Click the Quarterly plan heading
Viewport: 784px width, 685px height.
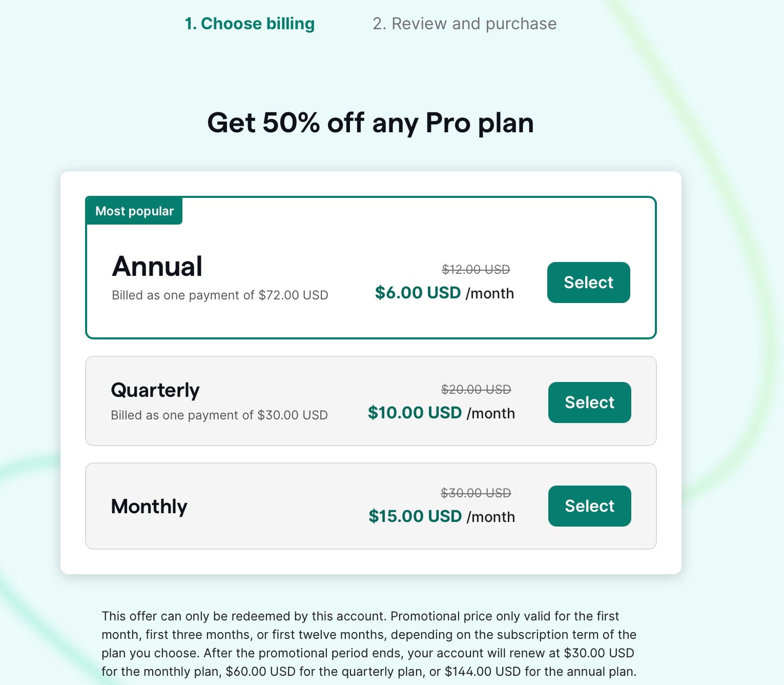[x=155, y=390]
